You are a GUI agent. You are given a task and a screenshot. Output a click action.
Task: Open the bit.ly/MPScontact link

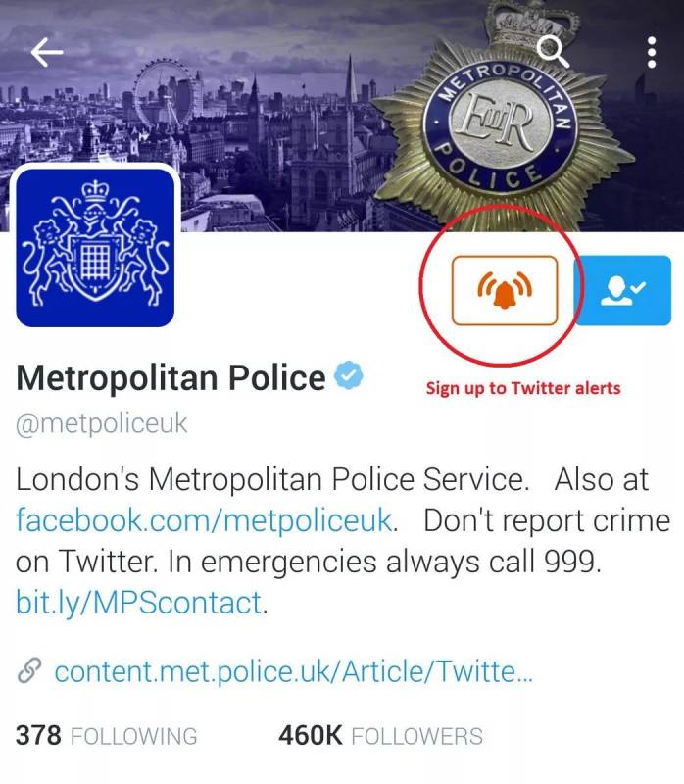click(139, 603)
